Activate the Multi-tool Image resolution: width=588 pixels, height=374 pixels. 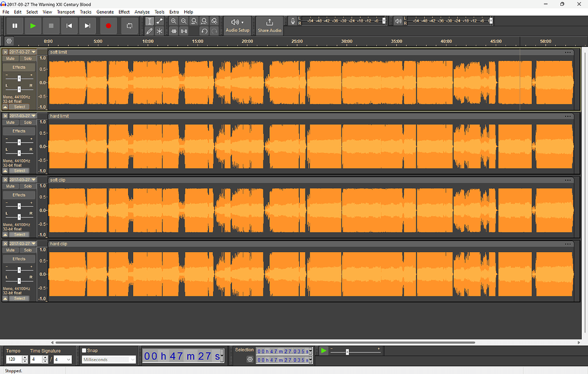[160, 31]
